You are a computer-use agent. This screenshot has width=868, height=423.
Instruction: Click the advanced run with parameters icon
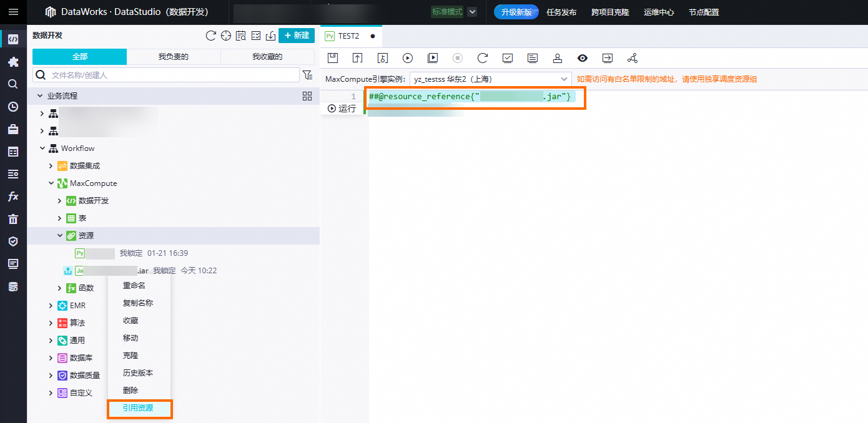point(433,58)
